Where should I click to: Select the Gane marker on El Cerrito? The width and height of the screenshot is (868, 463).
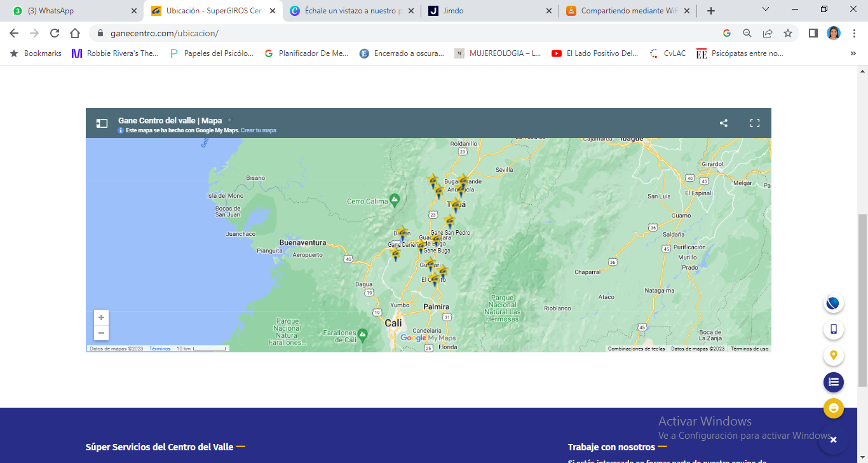pos(435,279)
